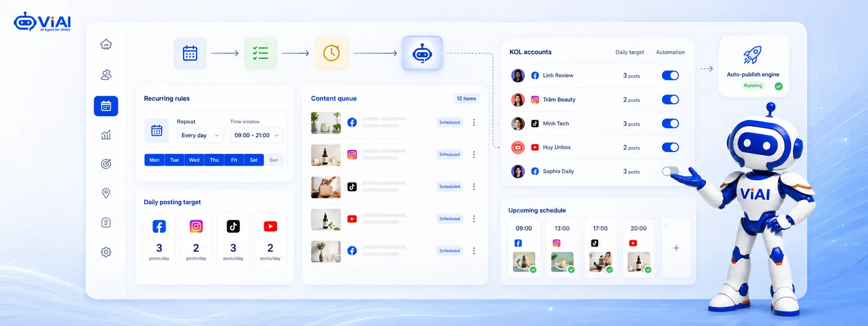Click YouTube icon in Daily posting target

(x=270, y=227)
